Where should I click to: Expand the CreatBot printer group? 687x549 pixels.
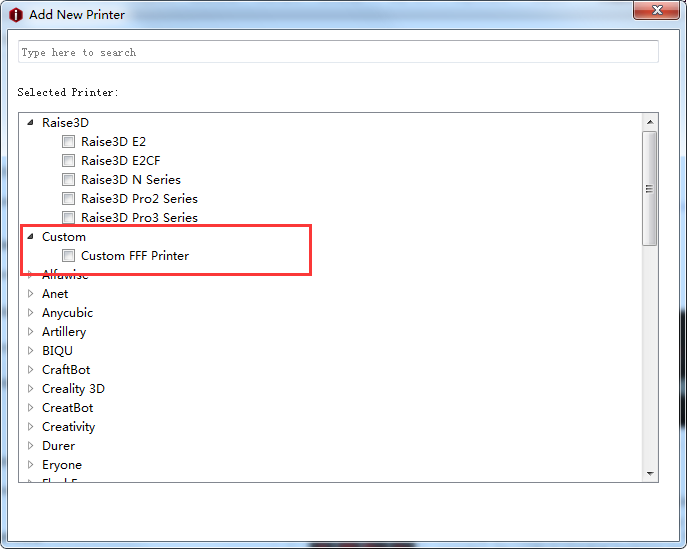30,407
